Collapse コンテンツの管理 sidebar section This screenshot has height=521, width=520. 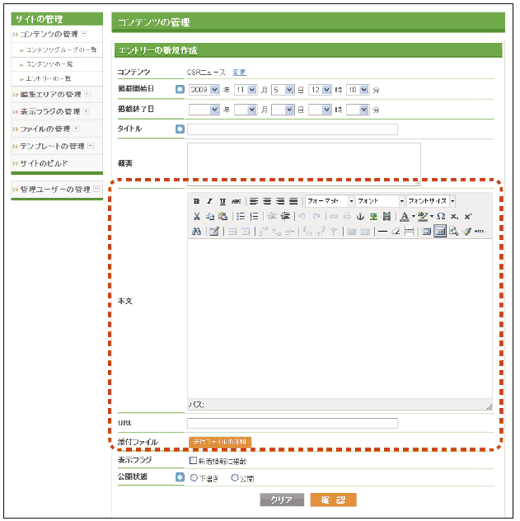pyautogui.click(x=84, y=34)
